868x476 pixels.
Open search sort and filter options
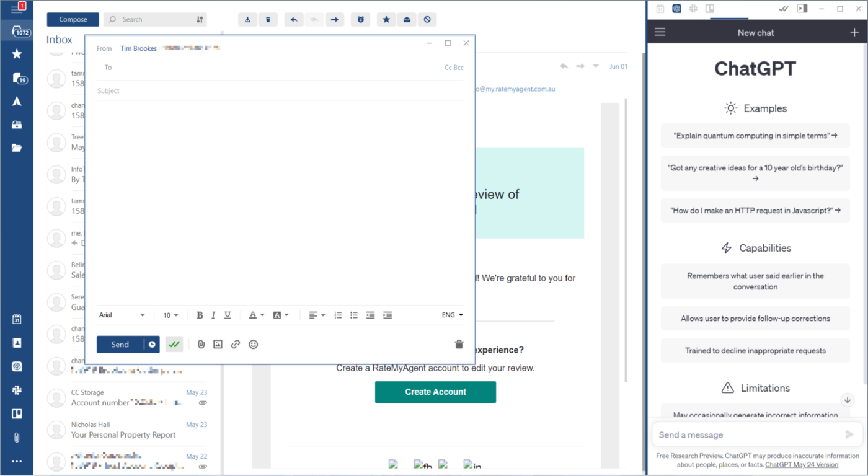tap(200, 20)
